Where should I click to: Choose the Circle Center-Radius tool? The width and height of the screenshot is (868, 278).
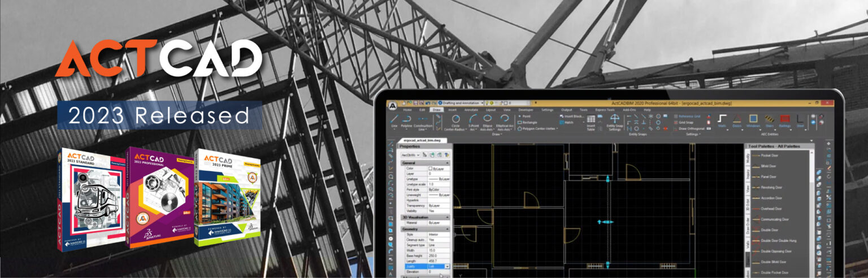[455, 119]
